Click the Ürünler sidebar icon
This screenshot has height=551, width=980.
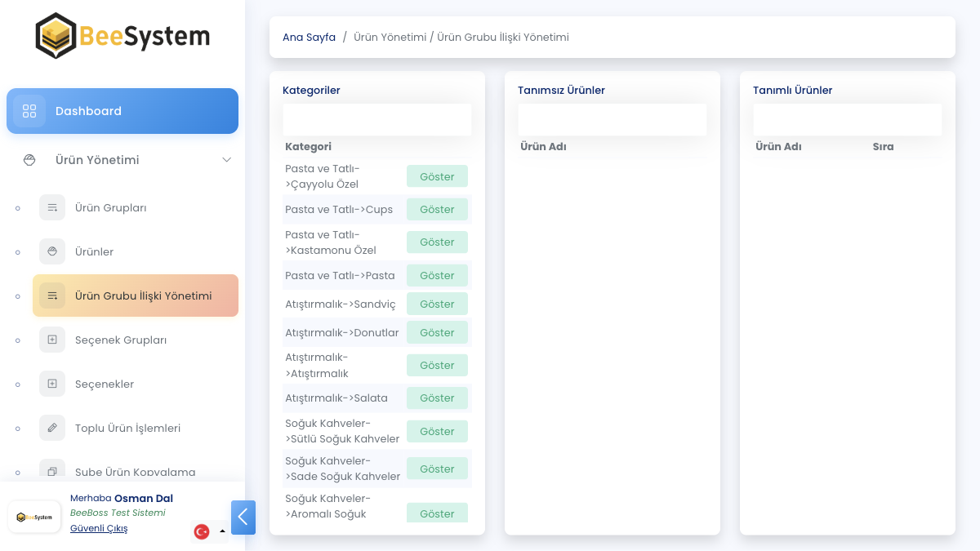[x=52, y=251]
